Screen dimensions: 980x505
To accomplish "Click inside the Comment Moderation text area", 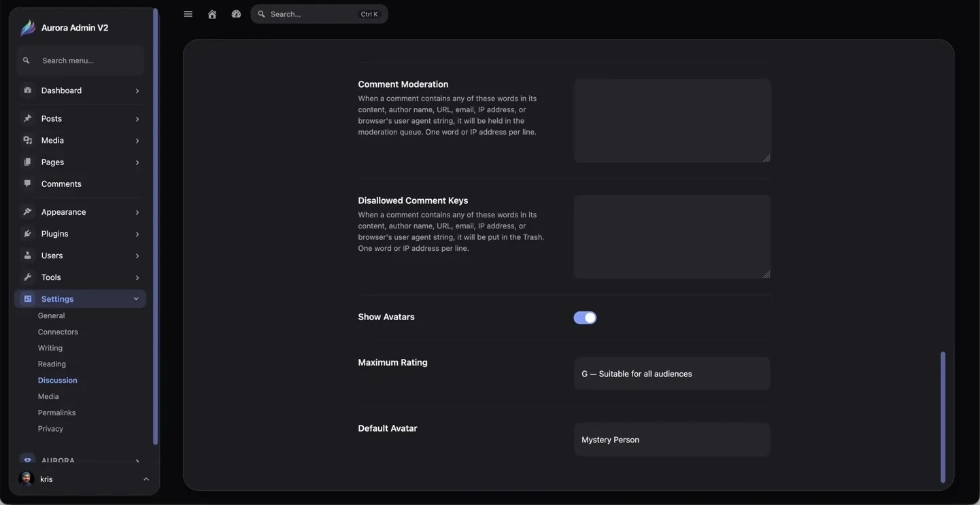I will 672,121.
